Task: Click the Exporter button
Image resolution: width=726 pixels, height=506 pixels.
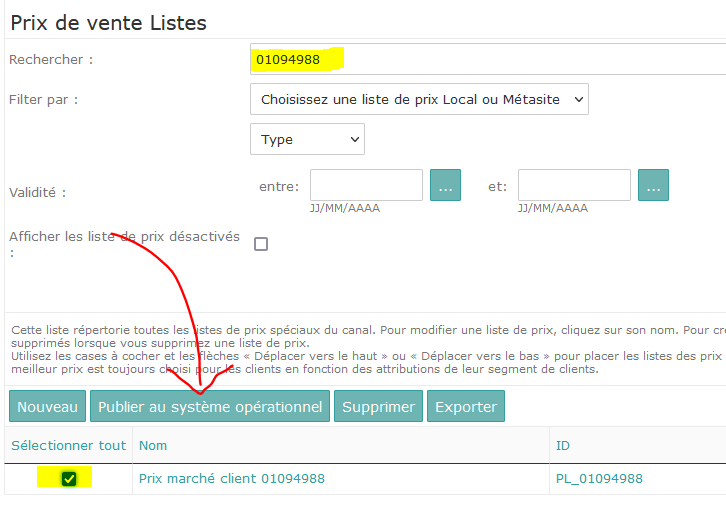Action: click(x=466, y=406)
